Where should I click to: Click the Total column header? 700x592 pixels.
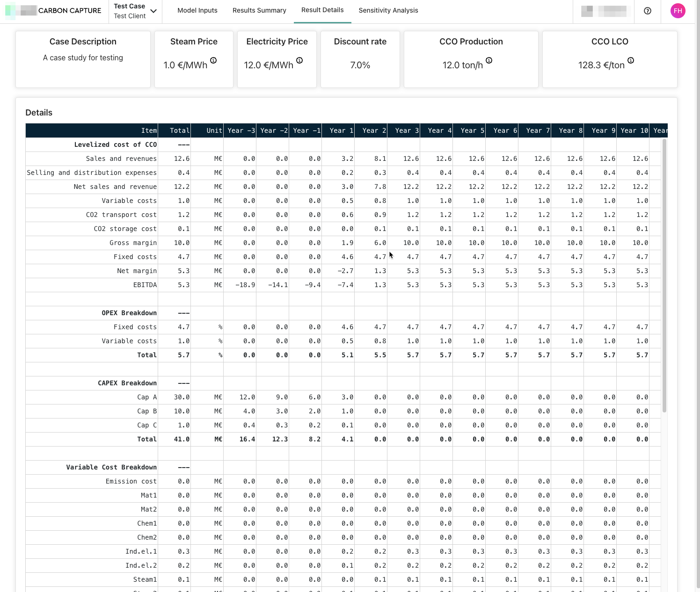pyautogui.click(x=179, y=130)
